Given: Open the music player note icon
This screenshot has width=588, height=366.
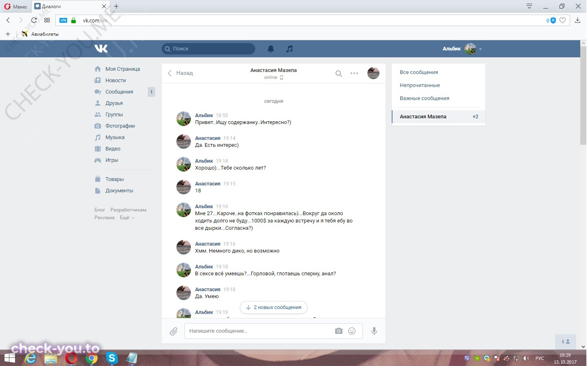Looking at the screenshot, I should point(290,49).
